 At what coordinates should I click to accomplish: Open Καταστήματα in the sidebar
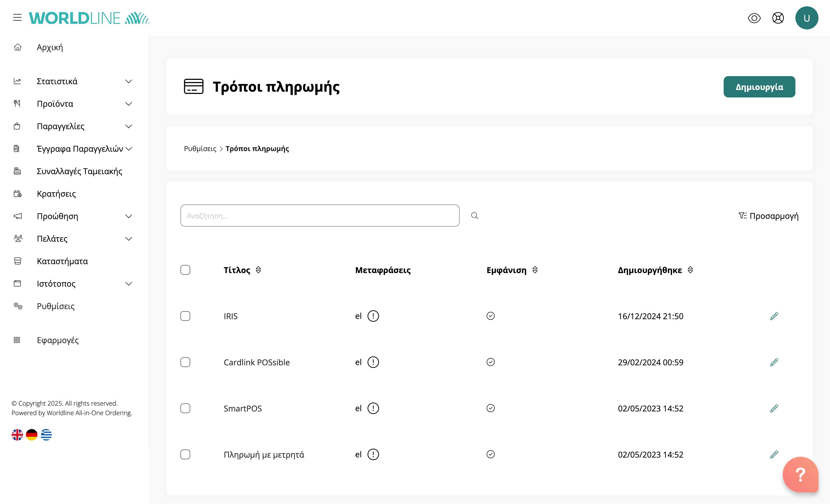pyautogui.click(x=62, y=261)
